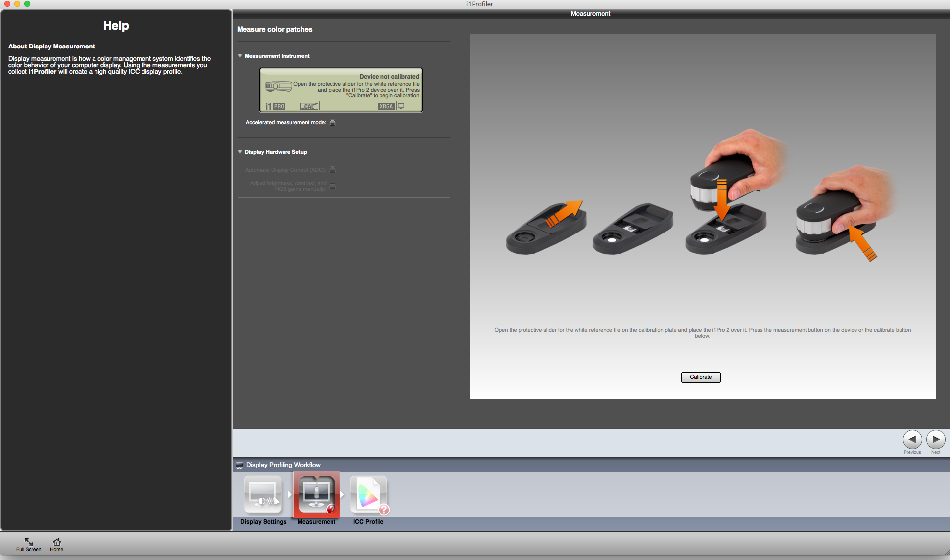Viewport: 950px width, 560px height.
Task: Click the CAL calibration status icon
Action: coord(309,106)
